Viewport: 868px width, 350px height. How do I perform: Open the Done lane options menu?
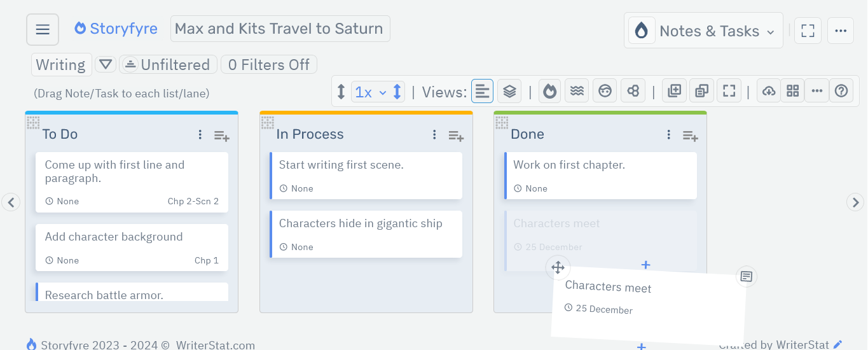[668, 135]
